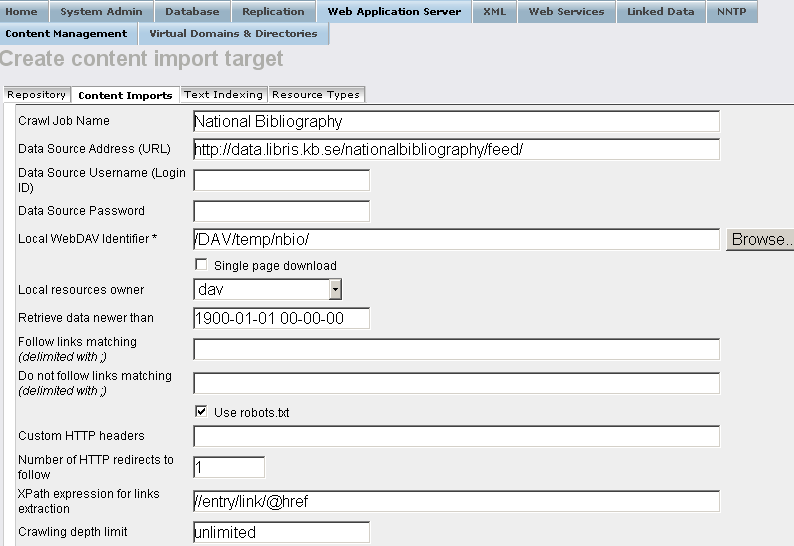Focus the Data Source Address URL field

[455, 150]
